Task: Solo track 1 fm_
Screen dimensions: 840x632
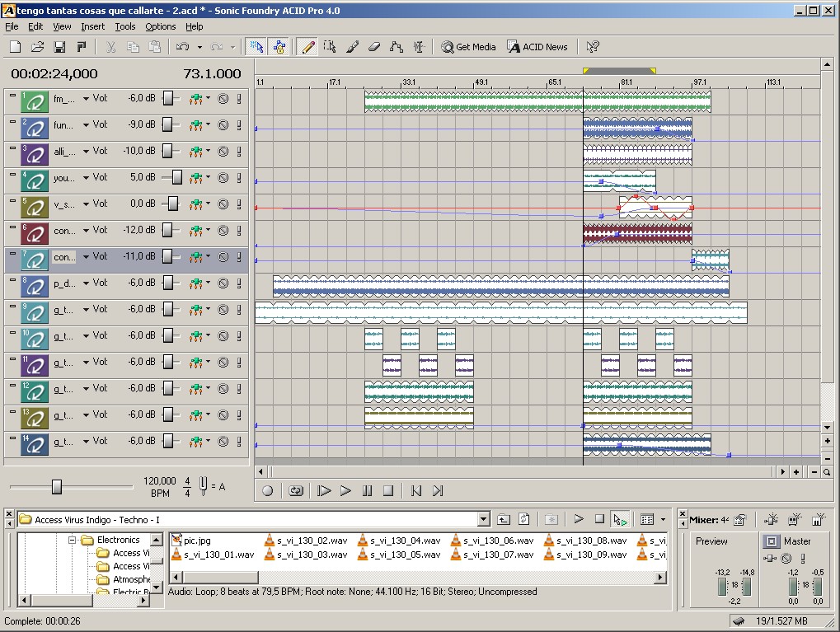Action: click(x=239, y=99)
